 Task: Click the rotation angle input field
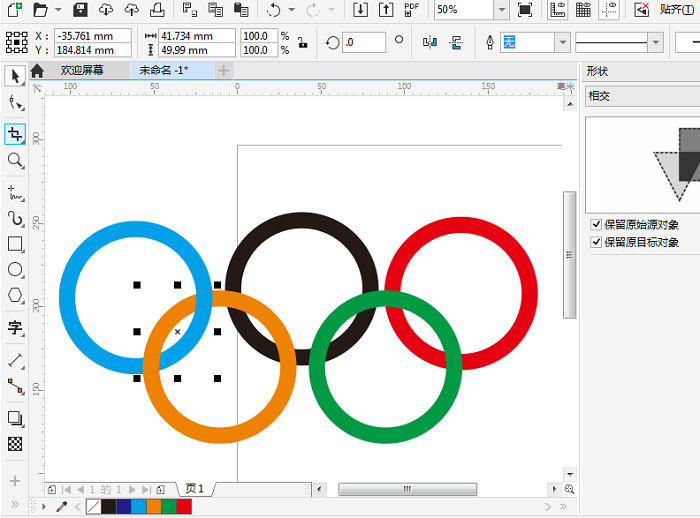[x=363, y=43]
